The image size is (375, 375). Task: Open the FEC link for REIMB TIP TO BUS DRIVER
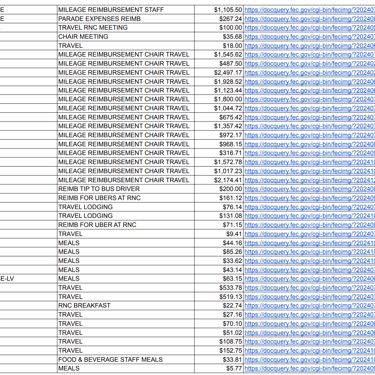pyautogui.click(x=310, y=189)
